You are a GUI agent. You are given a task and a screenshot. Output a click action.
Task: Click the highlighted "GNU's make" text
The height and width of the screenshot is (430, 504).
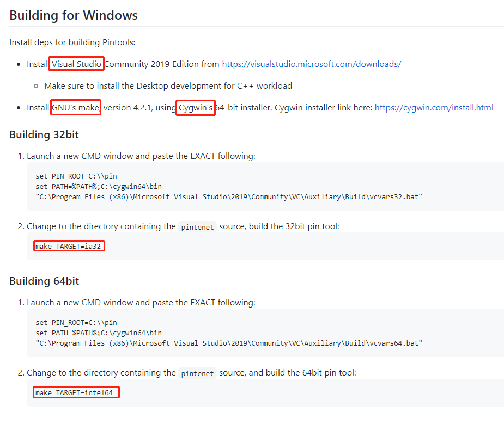click(x=76, y=108)
